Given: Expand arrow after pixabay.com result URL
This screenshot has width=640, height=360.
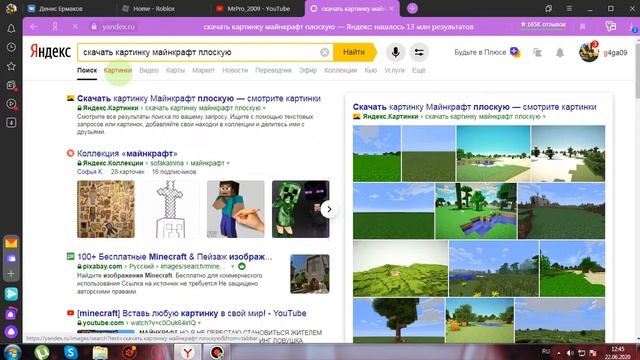Looking at the screenshot, I should click(x=232, y=267).
